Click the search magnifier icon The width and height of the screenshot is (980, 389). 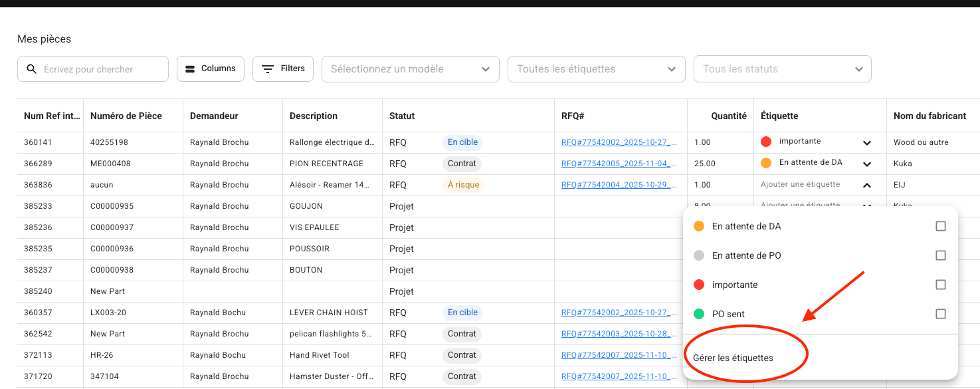(31, 69)
